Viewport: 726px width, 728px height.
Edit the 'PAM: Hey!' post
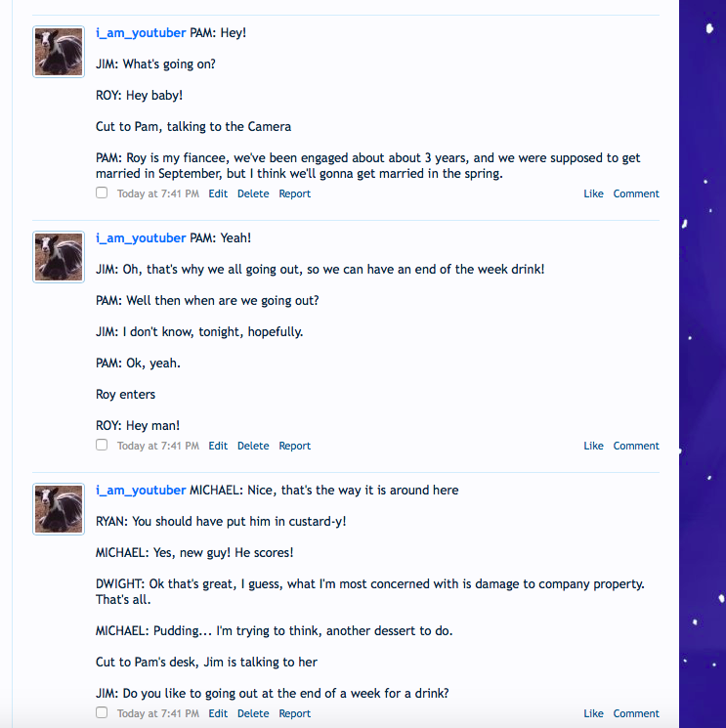pyautogui.click(x=218, y=193)
